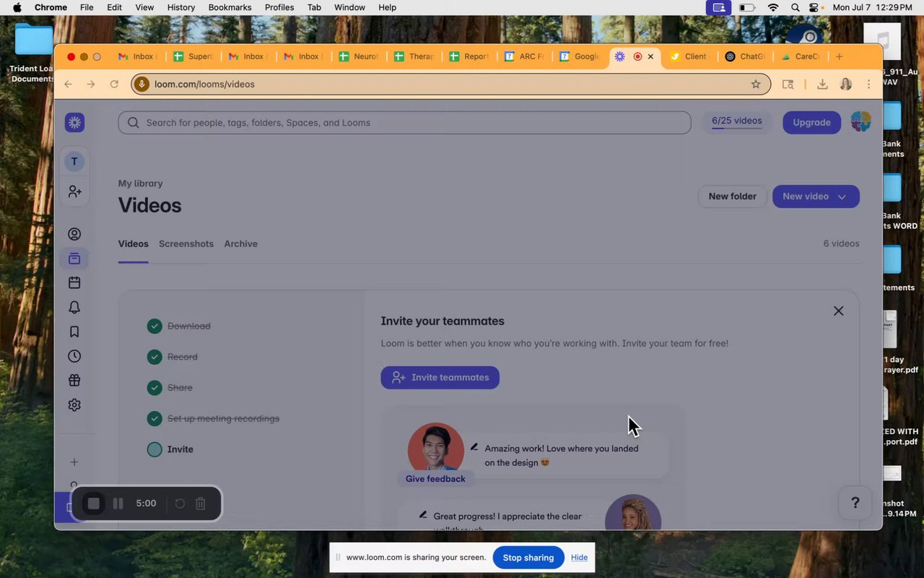Open the Chrome three-dot menu
924x578 pixels.
(x=868, y=84)
